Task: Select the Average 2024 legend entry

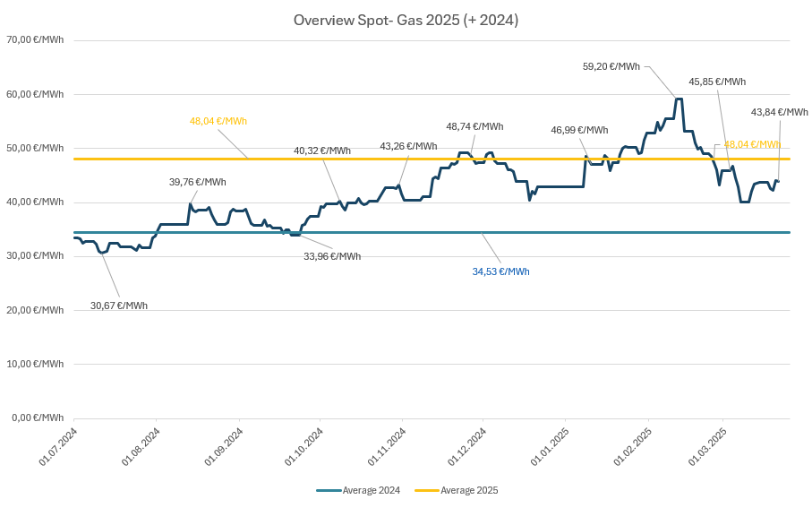Action: (371, 490)
